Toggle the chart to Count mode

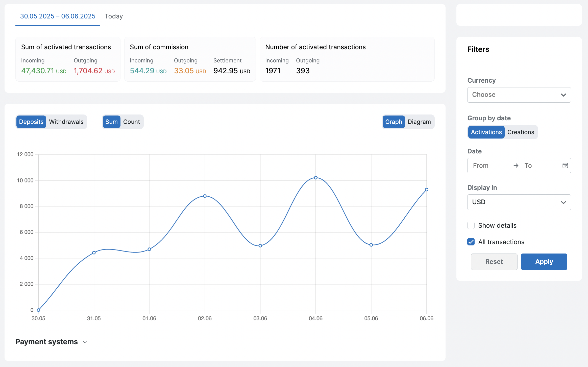coord(131,122)
